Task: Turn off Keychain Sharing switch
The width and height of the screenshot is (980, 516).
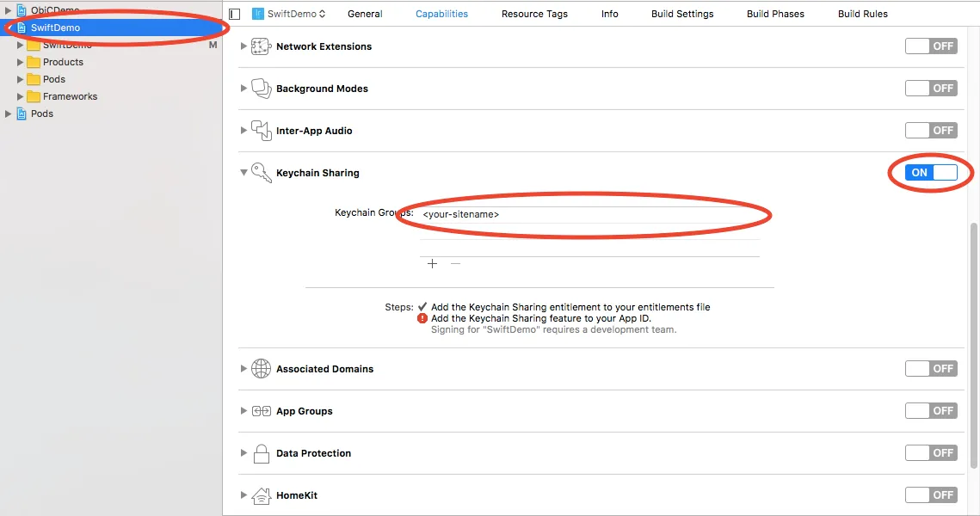Action: click(x=931, y=173)
